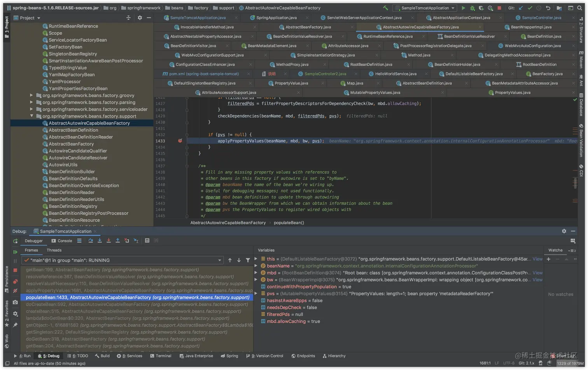Image resolution: width=588 pixels, height=370 pixels.
Task: Revert changes with the Git rollback arrow
Action: point(548,8)
